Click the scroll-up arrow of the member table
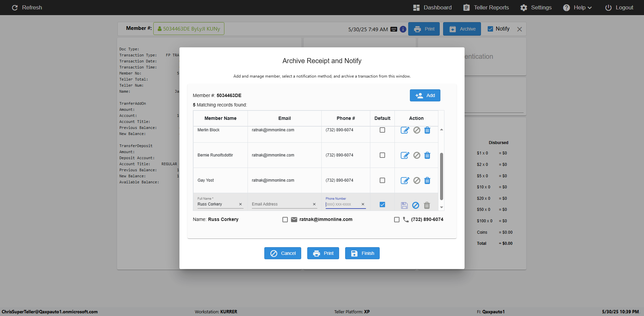 tap(441, 130)
